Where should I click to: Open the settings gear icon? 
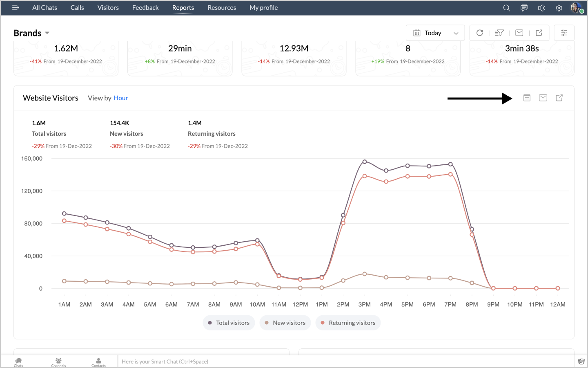pyautogui.click(x=559, y=8)
